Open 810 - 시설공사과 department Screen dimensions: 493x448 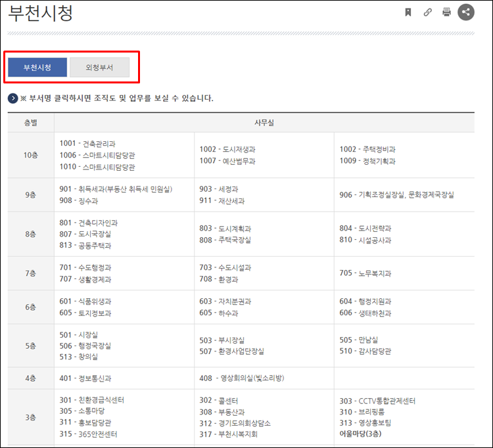tap(365, 240)
